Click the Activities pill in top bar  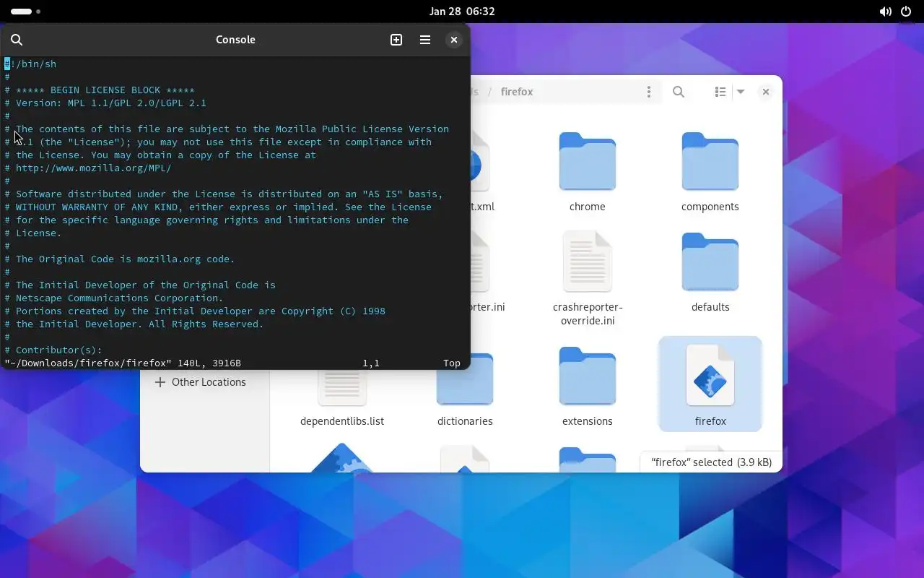22,12
